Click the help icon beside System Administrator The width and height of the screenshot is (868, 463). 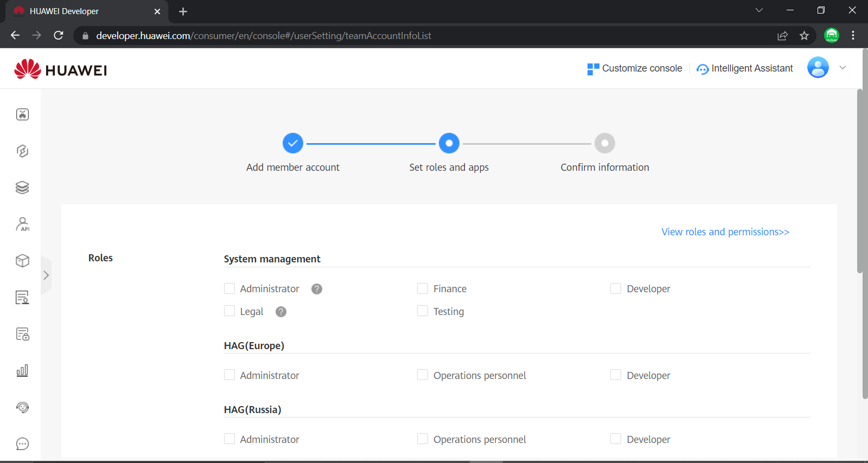click(x=317, y=289)
